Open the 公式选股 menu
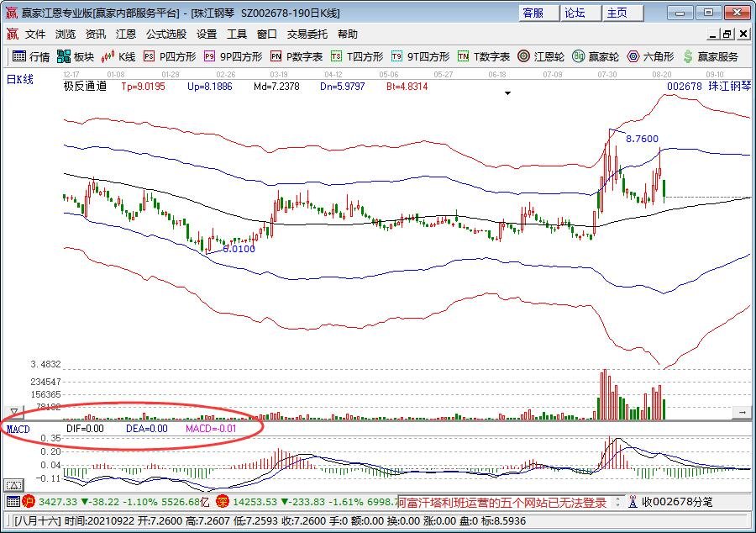This screenshot has height=533, width=756. 166,34
